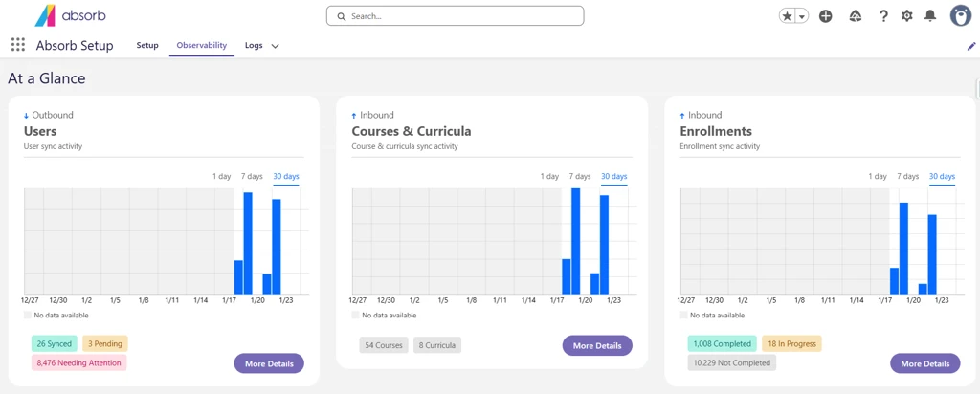Viewport: 980px width, 394px height.
Task: Open the Setup gear icon
Action: pos(907,16)
